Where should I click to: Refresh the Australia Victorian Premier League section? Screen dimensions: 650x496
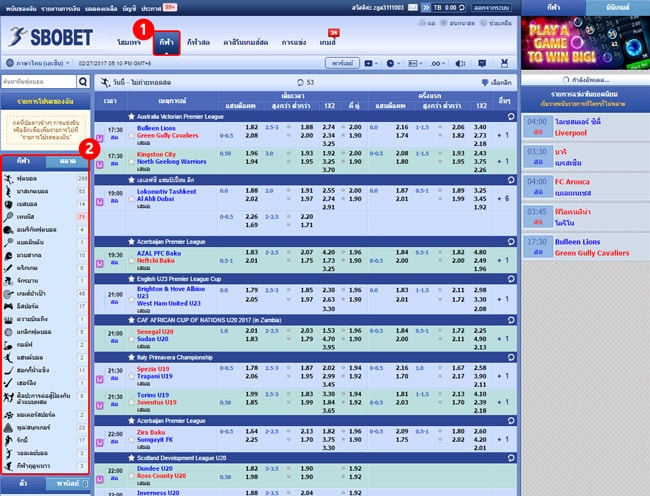click(x=510, y=117)
